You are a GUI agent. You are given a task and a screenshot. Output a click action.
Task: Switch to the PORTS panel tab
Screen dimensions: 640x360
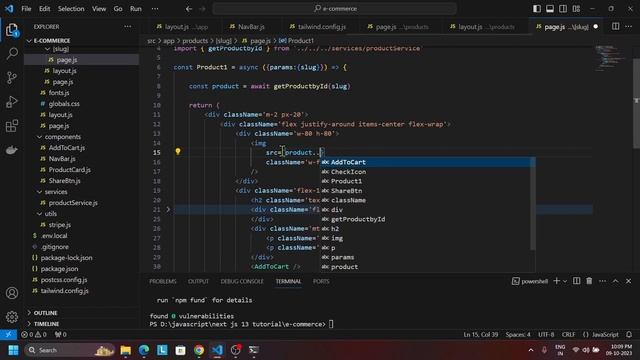[x=321, y=281]
